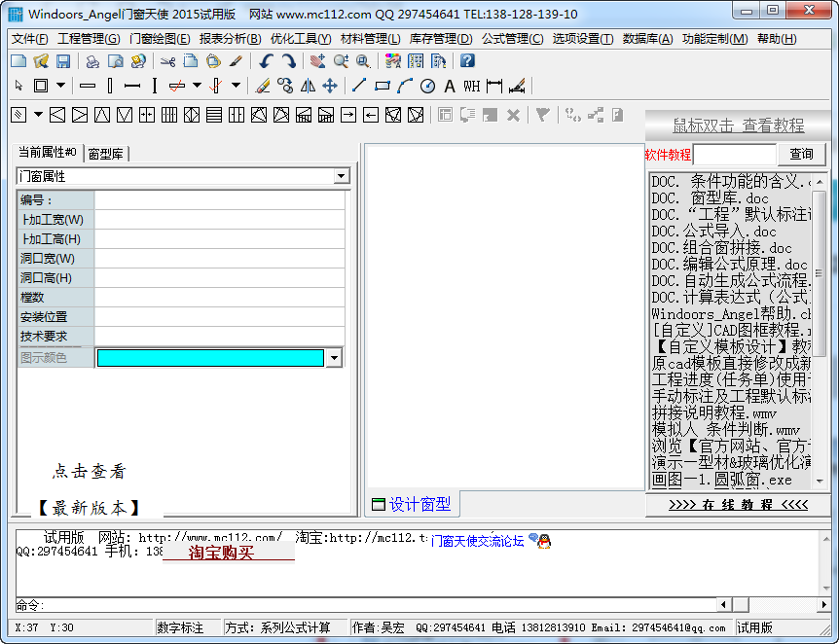The height and width of the screenshot is (644, 839).
Task: Select the four-arrow move tool
Action: pos(330,86)
